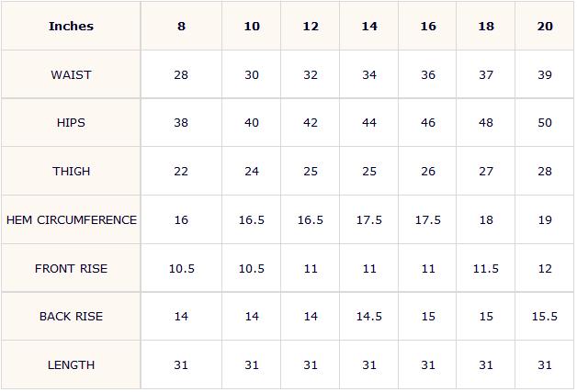
Task: Click the HIPS row label
Action: (x=71, y=122)
